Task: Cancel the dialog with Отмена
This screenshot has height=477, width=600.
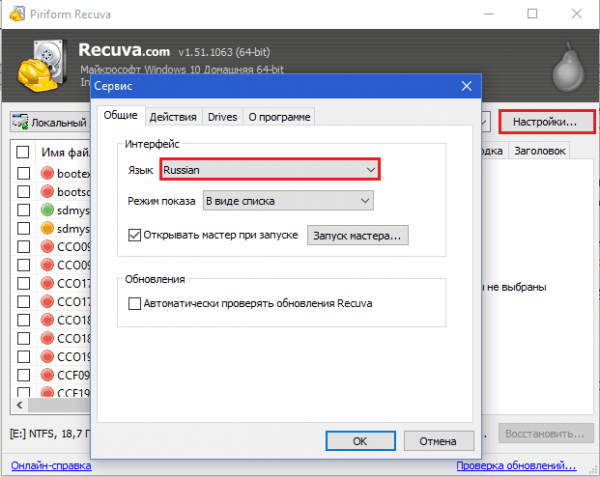Action: click(x=438, y=441)
